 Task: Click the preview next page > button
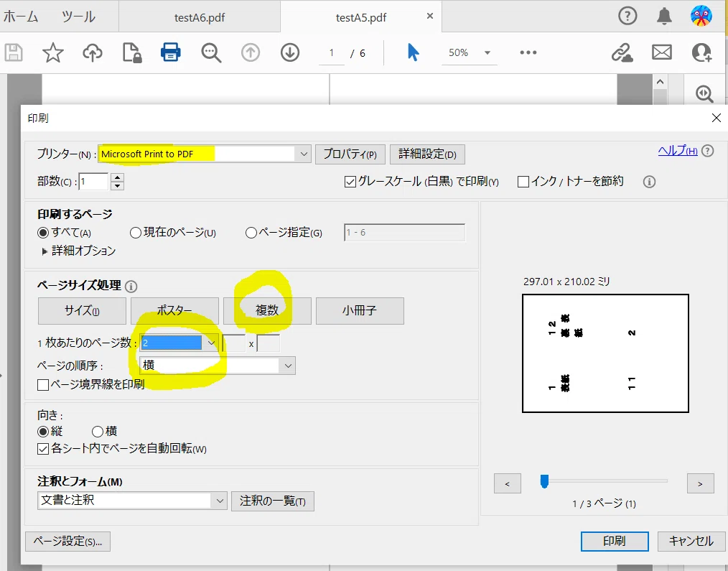(x=700, y=483)
